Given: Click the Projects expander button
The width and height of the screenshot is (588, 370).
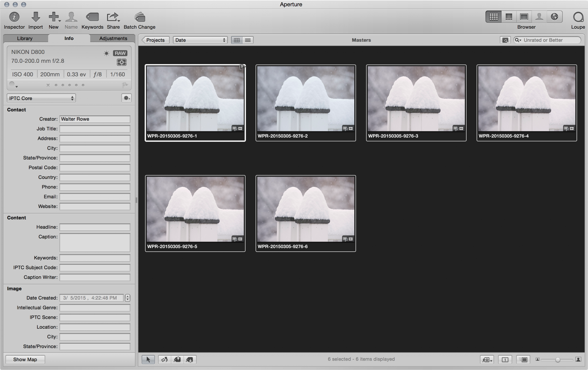Looking at the screenshot, I should (155, 40).
